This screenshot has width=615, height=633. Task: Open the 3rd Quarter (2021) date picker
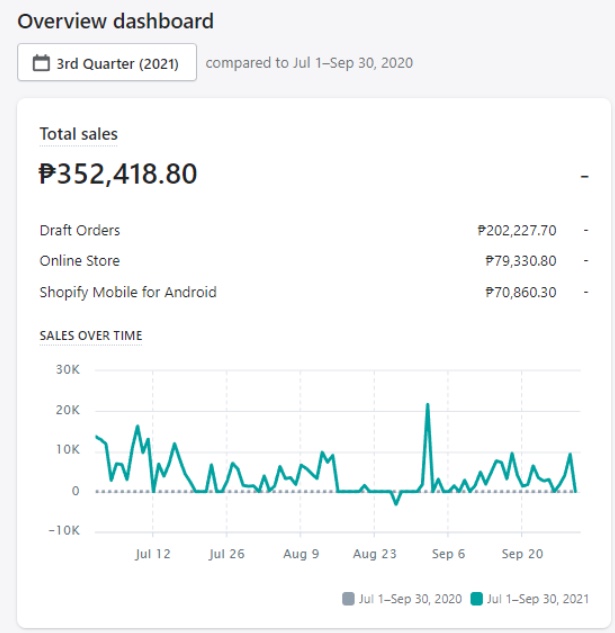click(107, 63)
